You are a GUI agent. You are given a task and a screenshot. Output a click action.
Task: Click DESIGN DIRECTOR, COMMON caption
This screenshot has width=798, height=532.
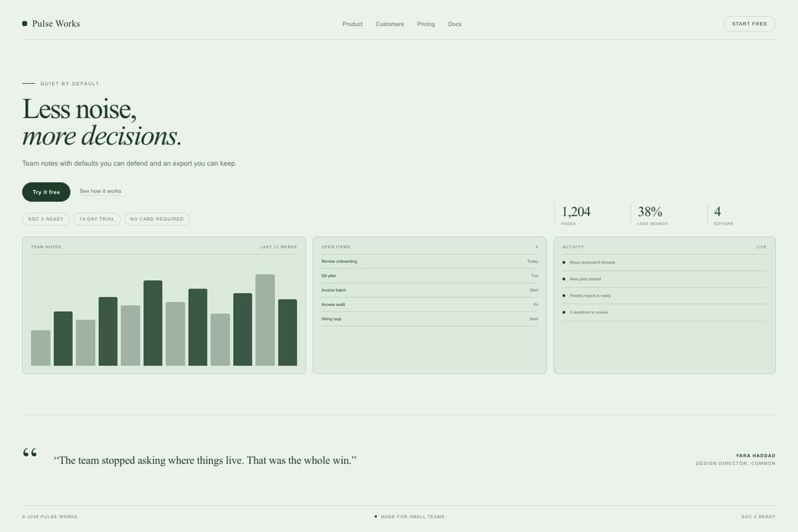[735, 464]
